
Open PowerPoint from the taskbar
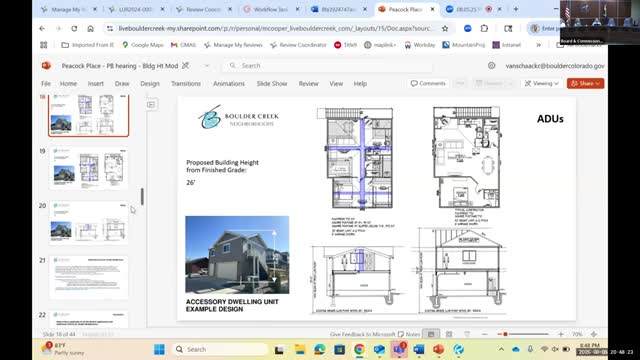[438, 349]
